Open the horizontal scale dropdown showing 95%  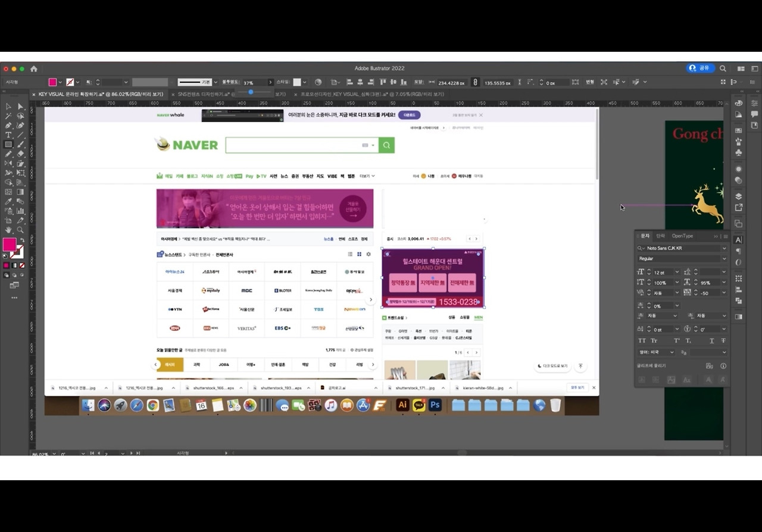pos(724,283)
